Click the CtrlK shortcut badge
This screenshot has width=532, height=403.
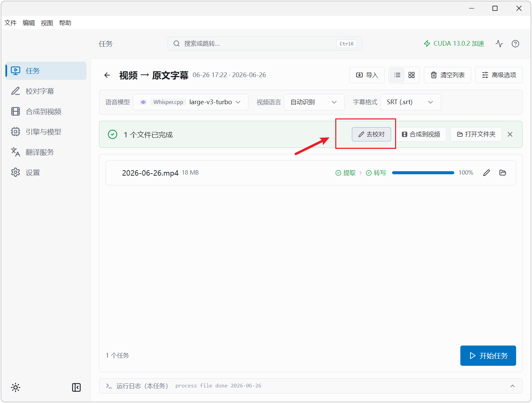[347, 44]
